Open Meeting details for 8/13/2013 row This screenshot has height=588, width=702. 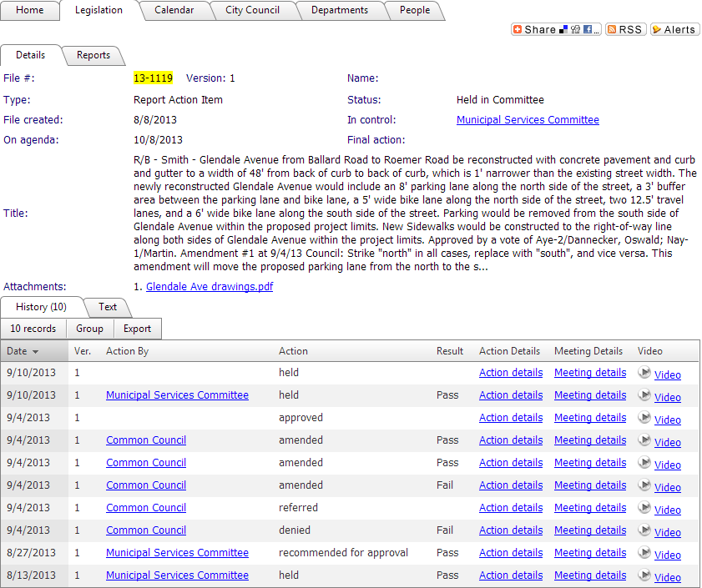click(x=590, y=575)
